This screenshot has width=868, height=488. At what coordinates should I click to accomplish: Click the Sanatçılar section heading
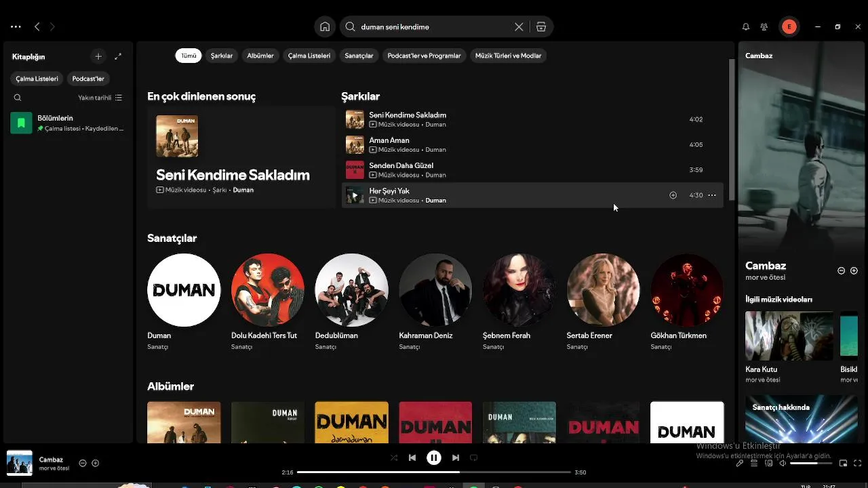(x=172, y=238)
